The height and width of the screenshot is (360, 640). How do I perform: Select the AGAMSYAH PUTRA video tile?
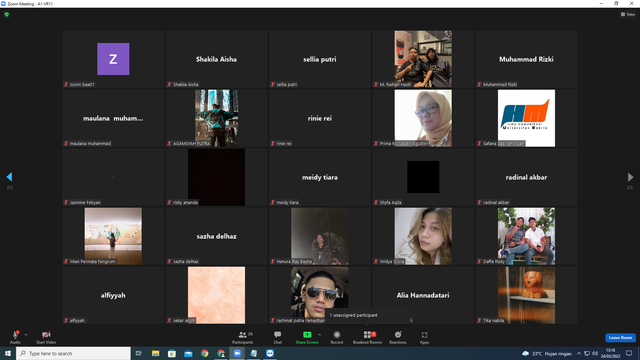tap(216, 118)
